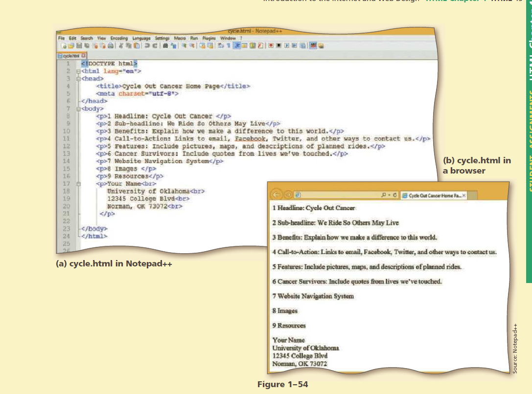This screenshot has height=394, width=532.
Task: Click the Record Macro red dot icon
Action: coord(271,45)
